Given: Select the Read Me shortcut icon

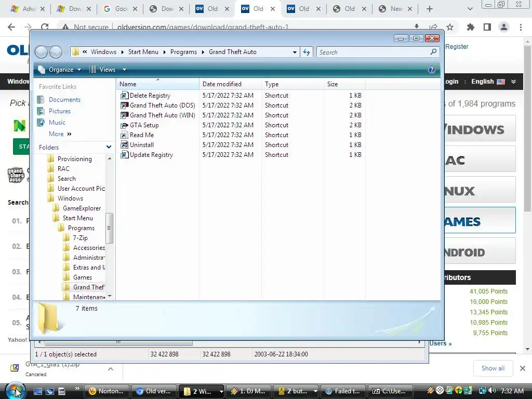Looking at the screenshot, I should pos(125,135).
